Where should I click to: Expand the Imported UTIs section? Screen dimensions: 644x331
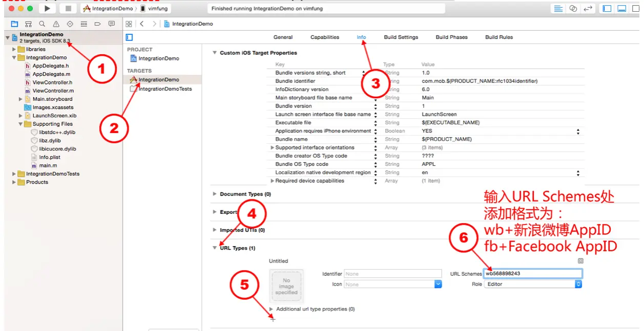[x=215, y=230]
